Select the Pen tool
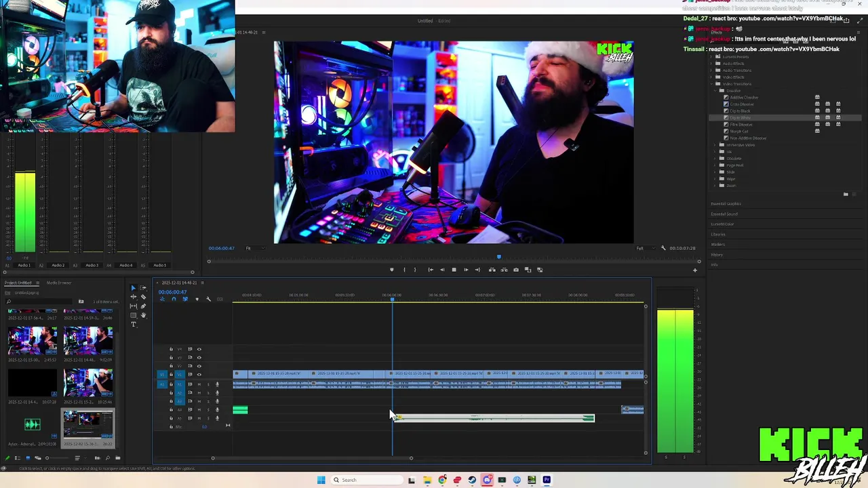868x488 pixels. point(143,306)
